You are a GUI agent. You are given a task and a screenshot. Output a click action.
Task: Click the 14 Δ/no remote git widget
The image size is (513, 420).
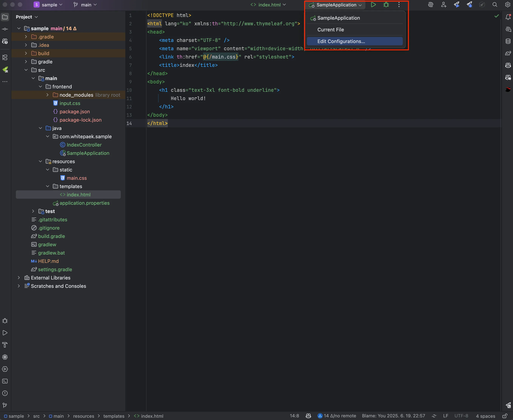[337, 416]
